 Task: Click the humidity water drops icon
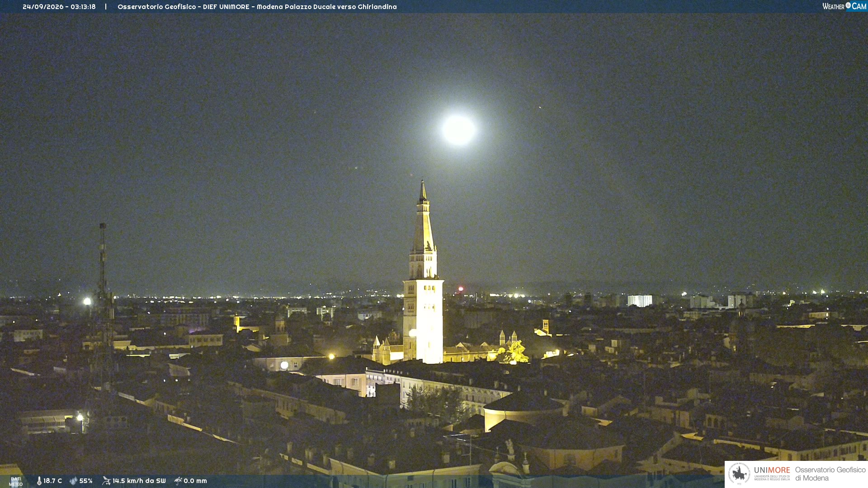(73, 481)
